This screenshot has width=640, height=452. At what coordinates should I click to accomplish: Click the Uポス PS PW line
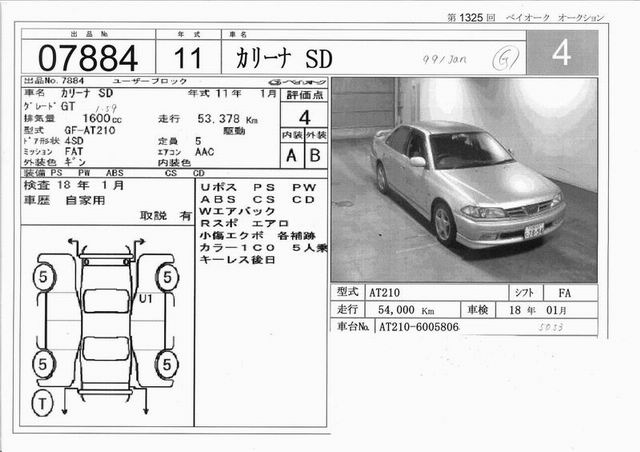258,187
